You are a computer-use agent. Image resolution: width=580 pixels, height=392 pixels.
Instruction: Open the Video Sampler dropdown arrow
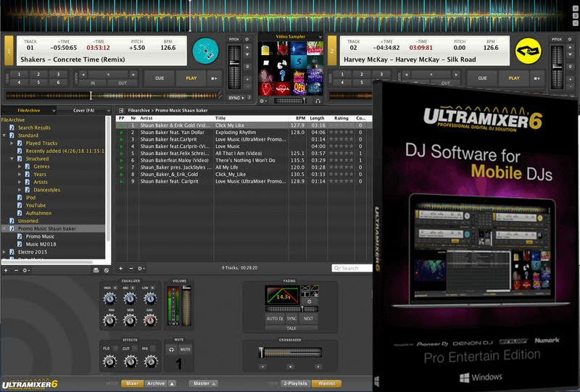point(320,37)
